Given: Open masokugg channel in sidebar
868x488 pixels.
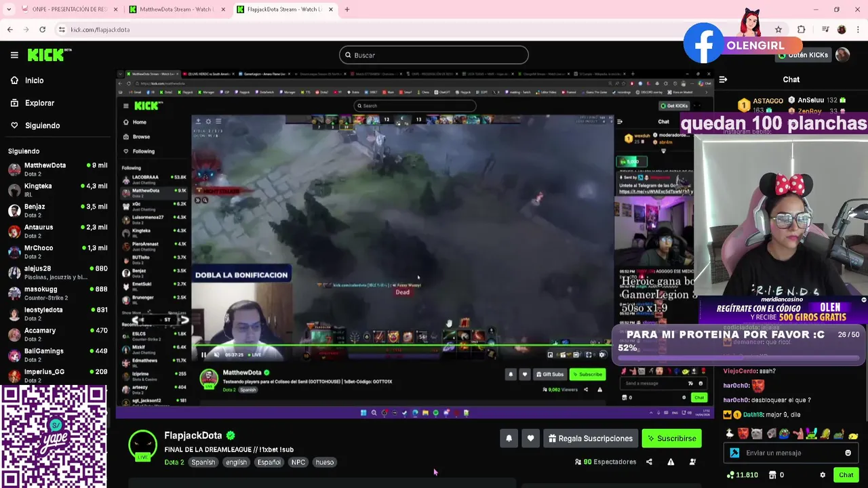Looking at the screenshot, I should [x=58, y=293].
